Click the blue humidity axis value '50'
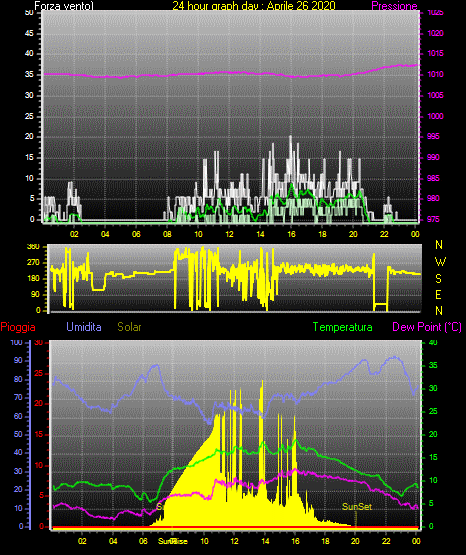 [18, 434]
